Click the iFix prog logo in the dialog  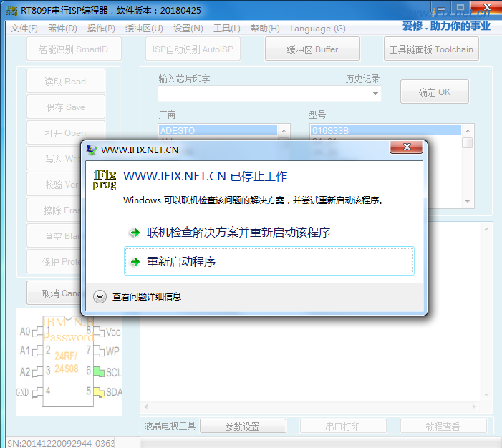coord(105,180)
